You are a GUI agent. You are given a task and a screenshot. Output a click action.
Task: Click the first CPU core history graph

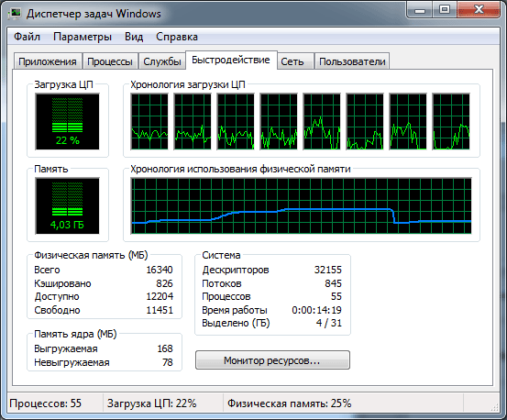(149, 122)
